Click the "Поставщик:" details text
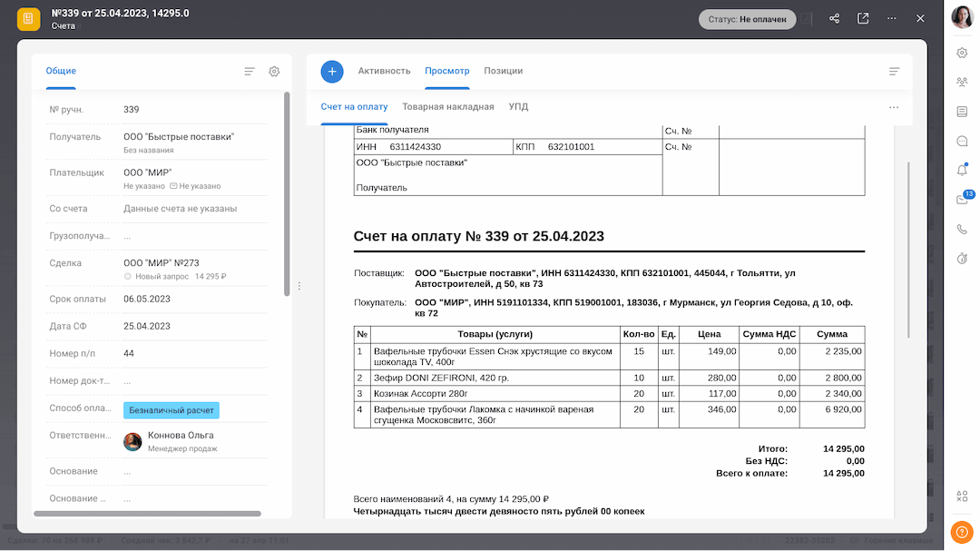This screenshot has height=551, width=980. 605,279
